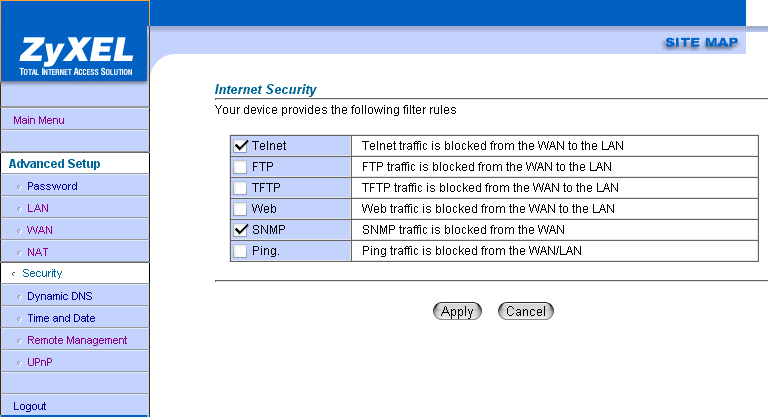
Task: Click the Logout link
Action: click(x=30, y=406)
